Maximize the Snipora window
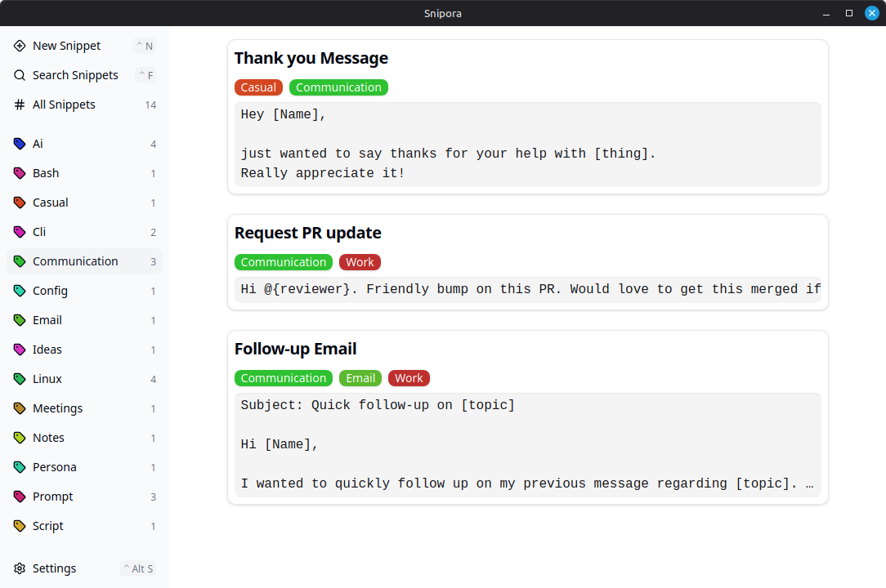 848,13
